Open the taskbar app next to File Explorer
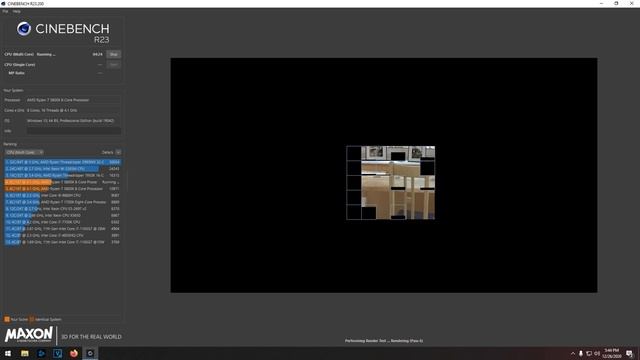The height and width of the screenshot is (360, 640). tap(41, 353)
